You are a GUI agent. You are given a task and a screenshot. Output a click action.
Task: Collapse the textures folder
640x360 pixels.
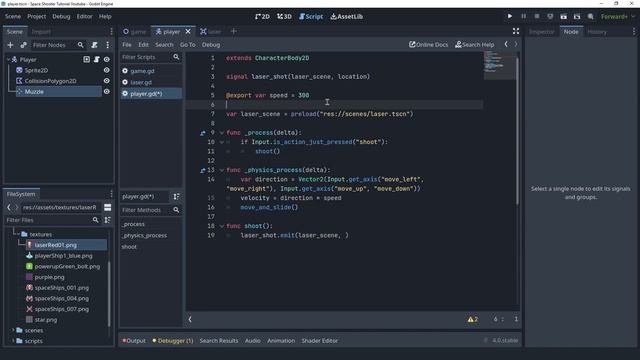(x=18, y=234)
